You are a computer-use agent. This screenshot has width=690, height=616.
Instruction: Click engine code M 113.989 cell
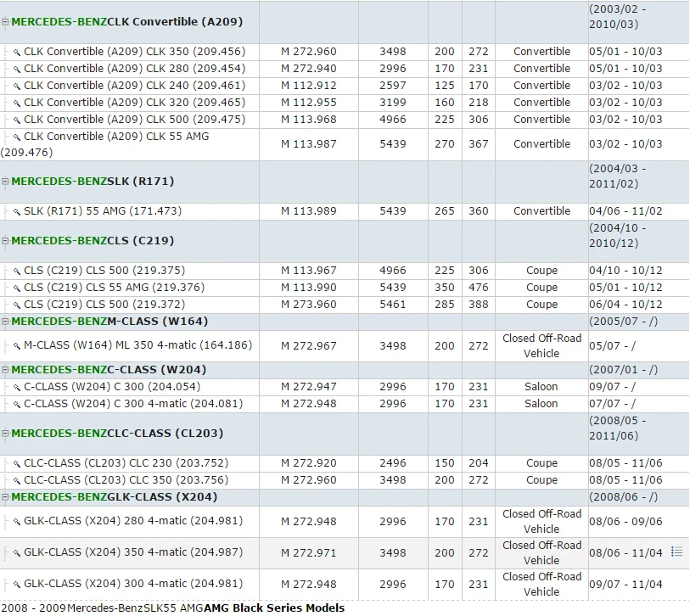(x=309, y=211)
